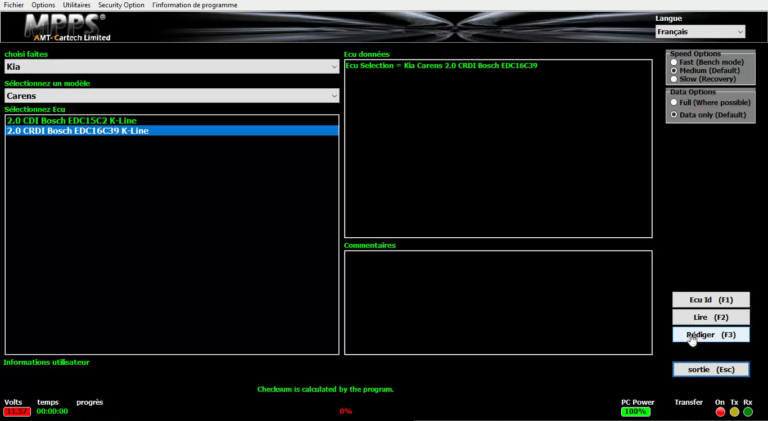The width and height of the screenshot is (768, 421).
Task: Click the Checksum is calculated message
Action: point(325,389)
